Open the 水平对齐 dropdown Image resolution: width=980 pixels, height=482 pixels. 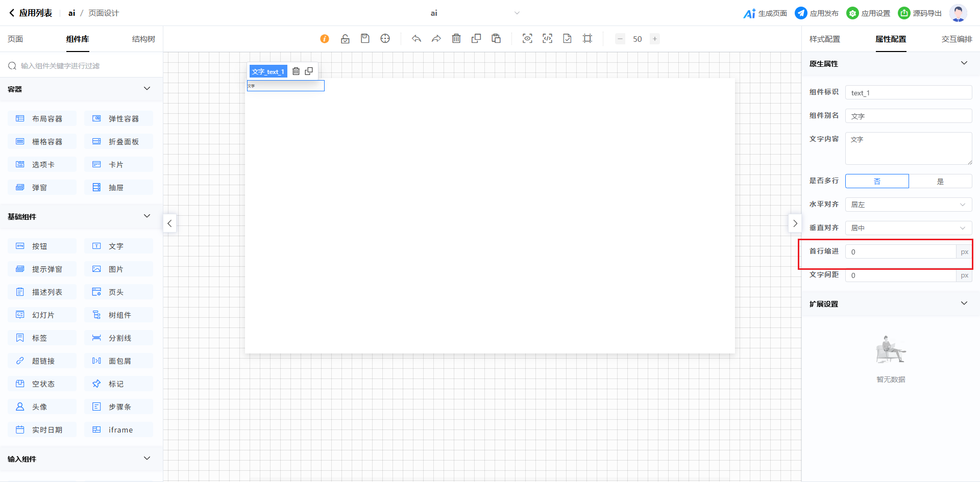908,205
